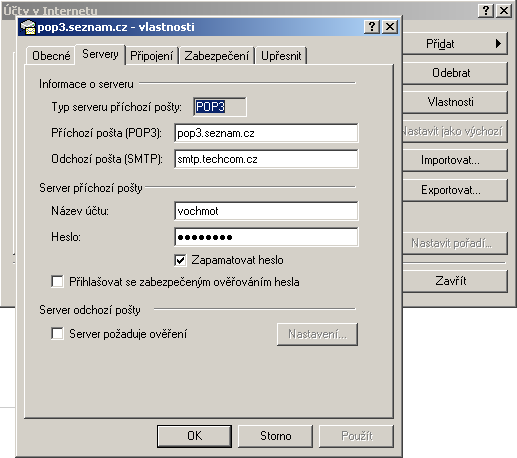Screen dimensions: 517x458
Task: Switch to the Obecné tab
Action: (x=51, y=56)
